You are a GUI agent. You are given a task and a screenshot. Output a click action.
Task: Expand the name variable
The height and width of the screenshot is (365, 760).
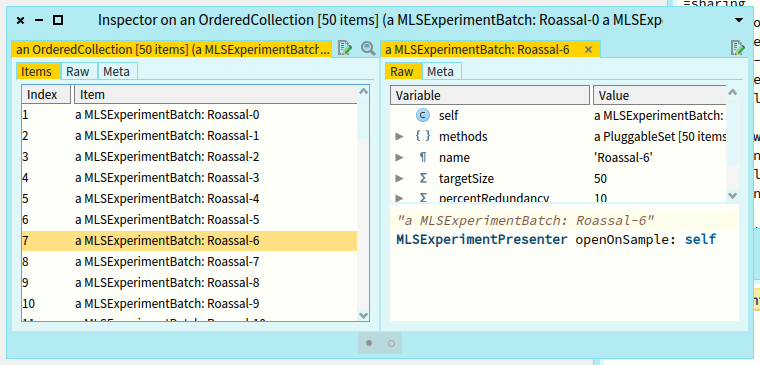399,158
